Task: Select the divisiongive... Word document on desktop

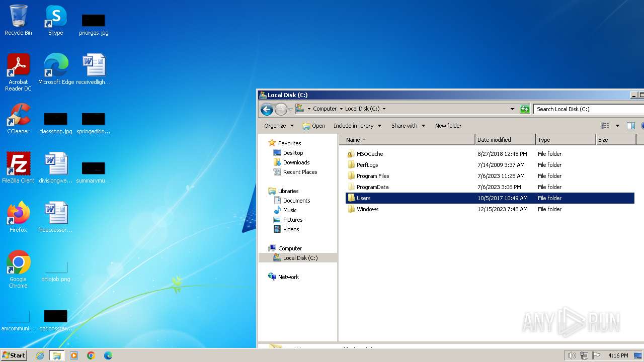Action: 55,168
